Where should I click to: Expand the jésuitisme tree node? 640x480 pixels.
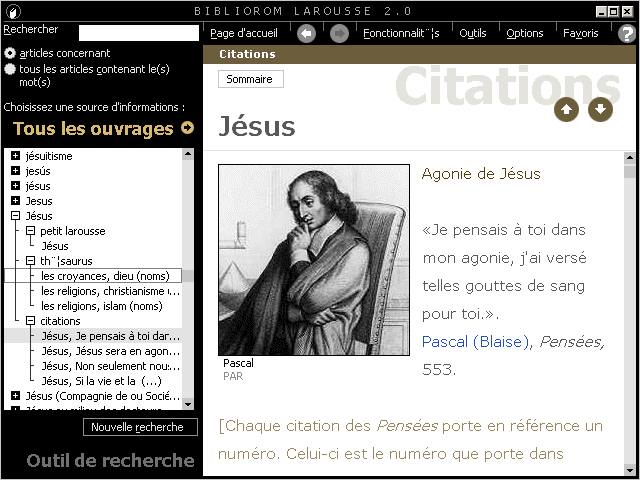click(x=16, y=156)
